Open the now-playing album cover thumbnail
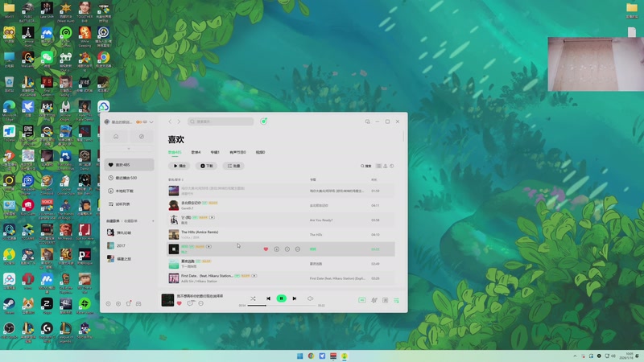The image size is (644, 362). (167, 300)
